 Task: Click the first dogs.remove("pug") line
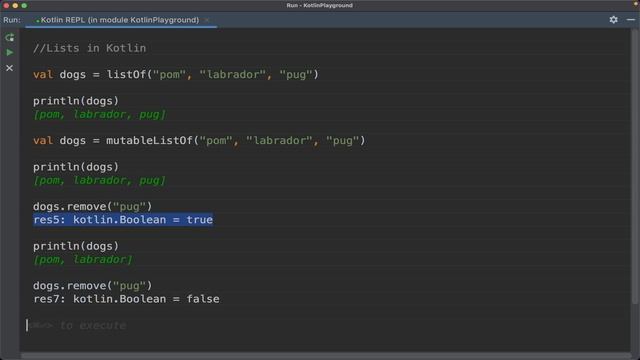(92, 207)
